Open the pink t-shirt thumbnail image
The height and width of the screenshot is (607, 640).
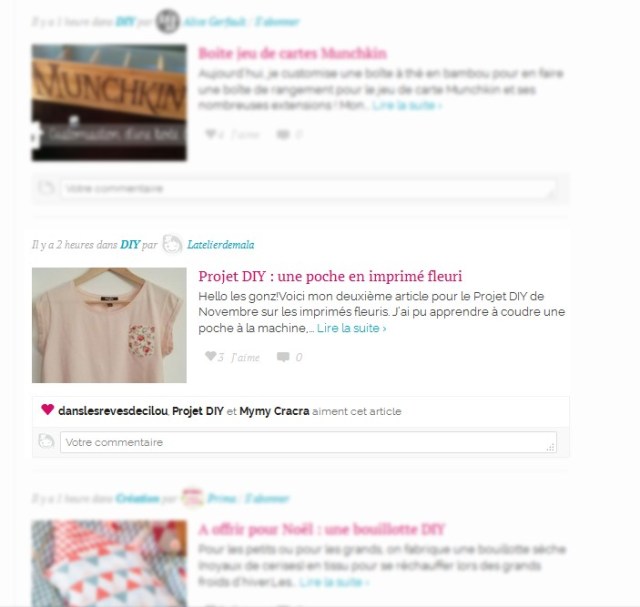(109, 325)
